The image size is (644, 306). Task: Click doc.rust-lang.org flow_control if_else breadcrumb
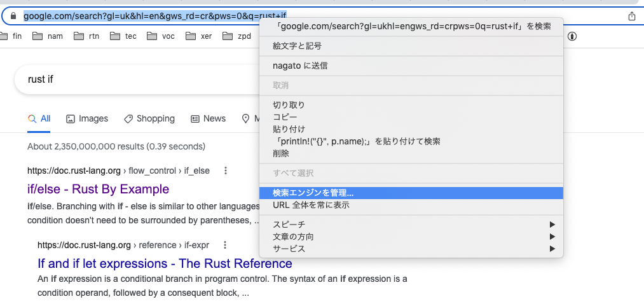click(118, 170)
